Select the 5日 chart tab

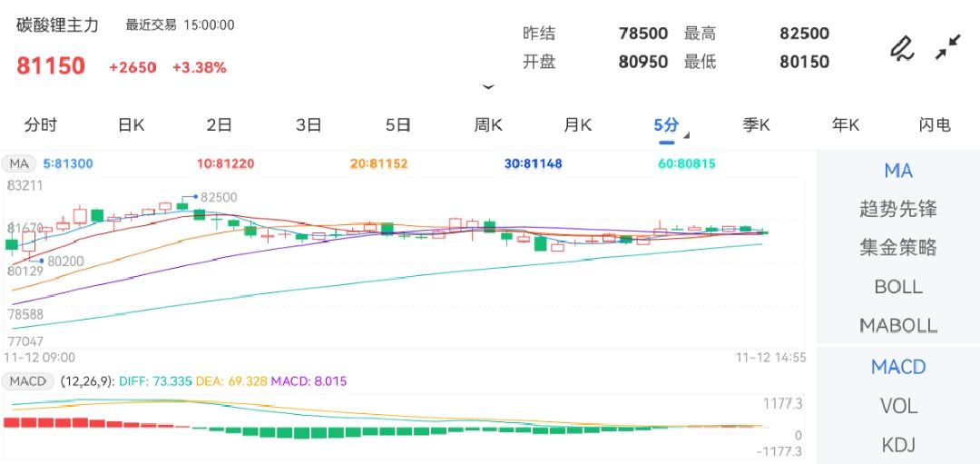[x=398, y=125]
